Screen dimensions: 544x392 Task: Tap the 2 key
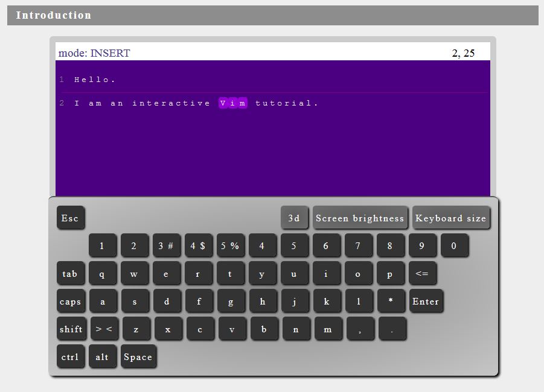[134, 245]
